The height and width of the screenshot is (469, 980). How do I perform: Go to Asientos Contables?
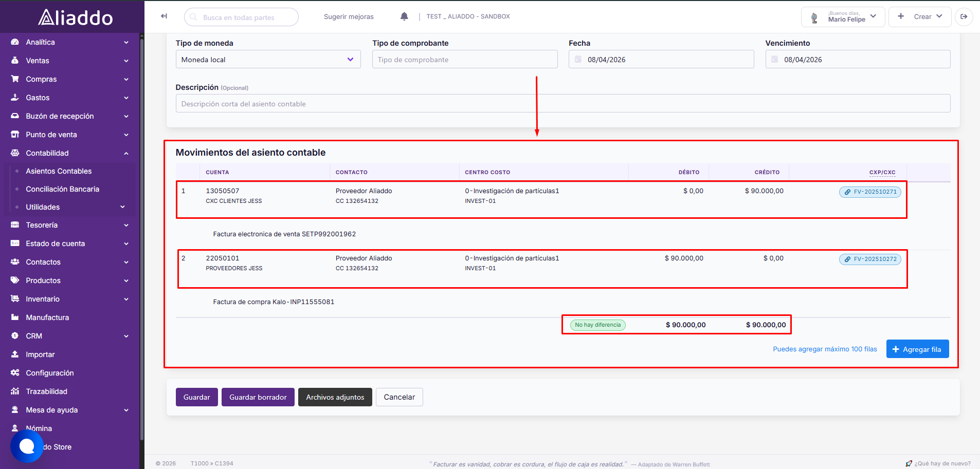59,171
